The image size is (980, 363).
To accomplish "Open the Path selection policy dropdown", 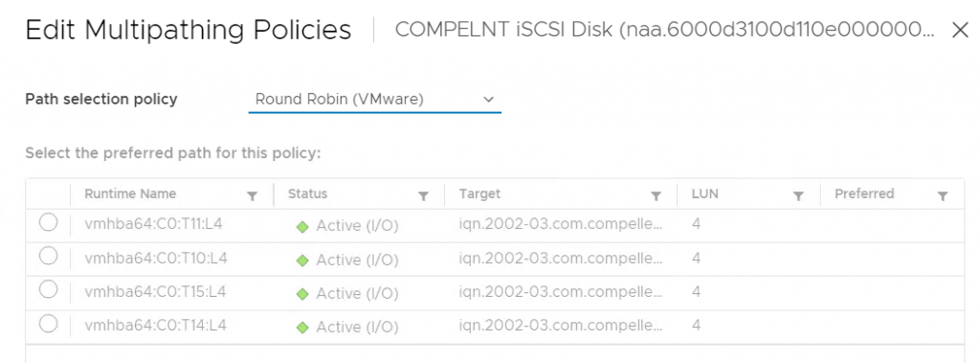I will (x=375, y=101).
